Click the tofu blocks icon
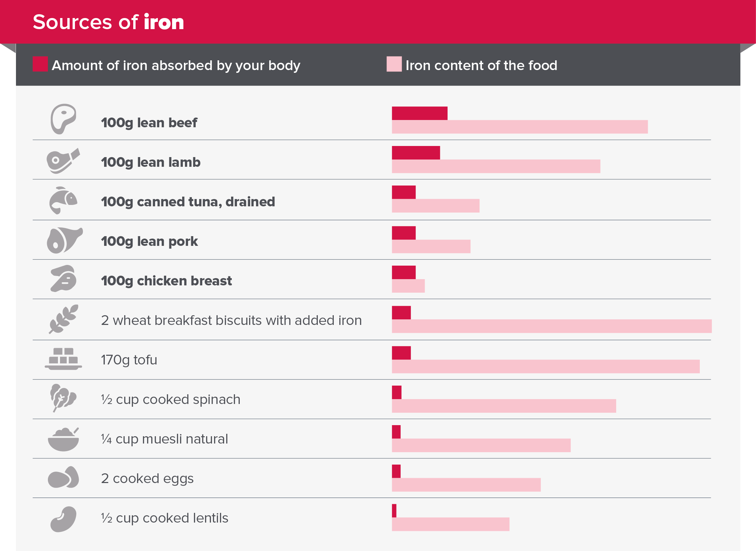 tap(63, 359)
